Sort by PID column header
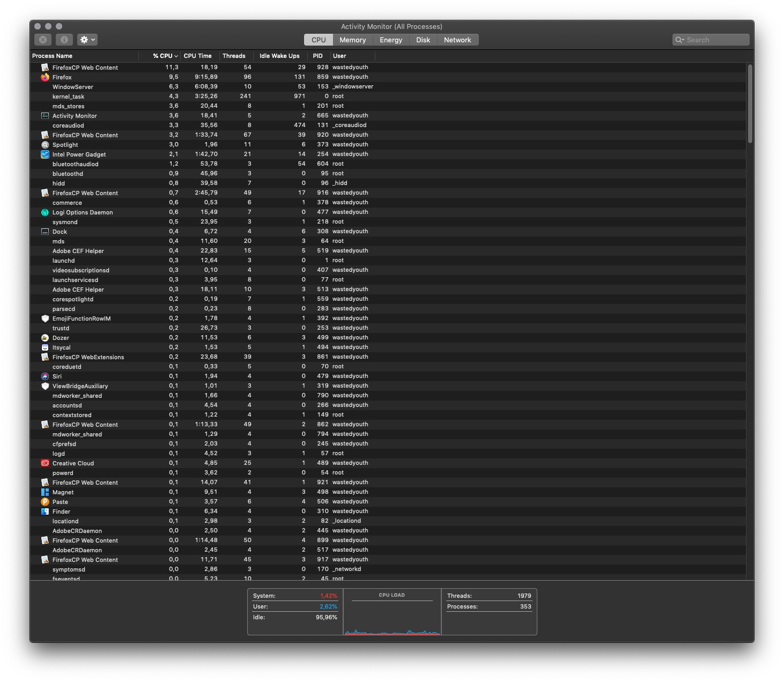Image resolution: width=784 pixels, height=682 pixels. (x=318, y=56)
